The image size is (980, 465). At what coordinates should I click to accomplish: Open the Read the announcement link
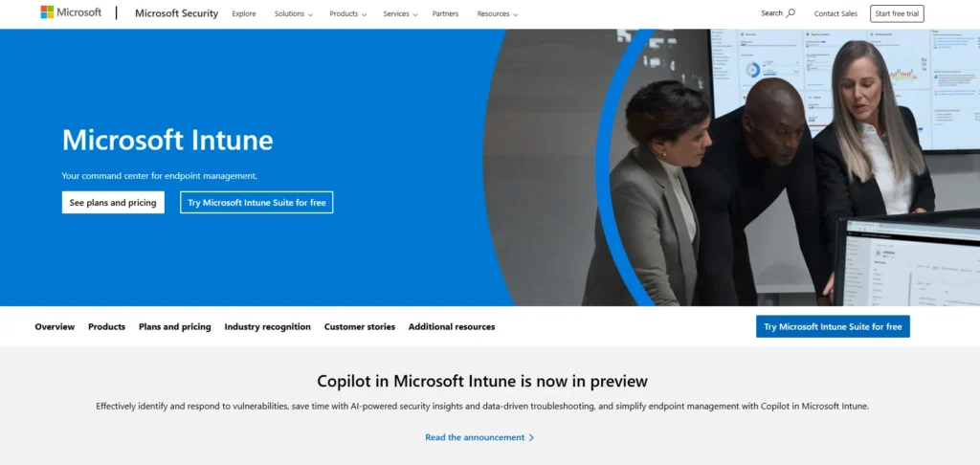479,437
